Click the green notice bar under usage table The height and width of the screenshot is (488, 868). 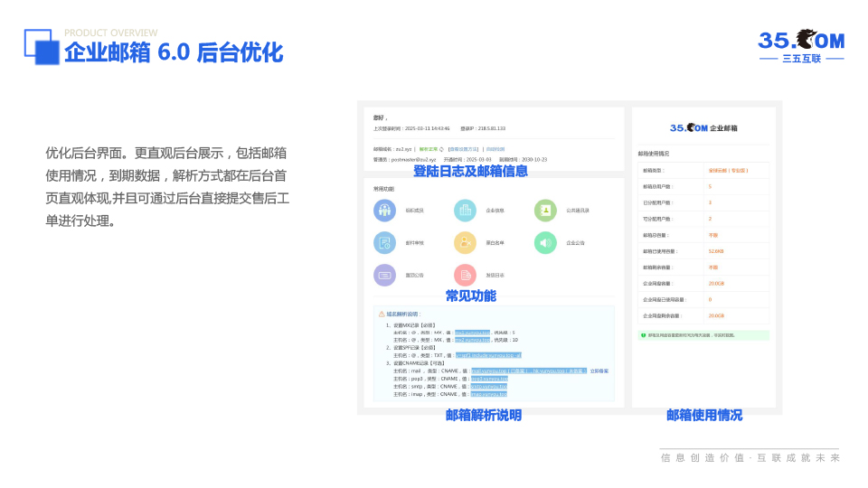[703, 335]
